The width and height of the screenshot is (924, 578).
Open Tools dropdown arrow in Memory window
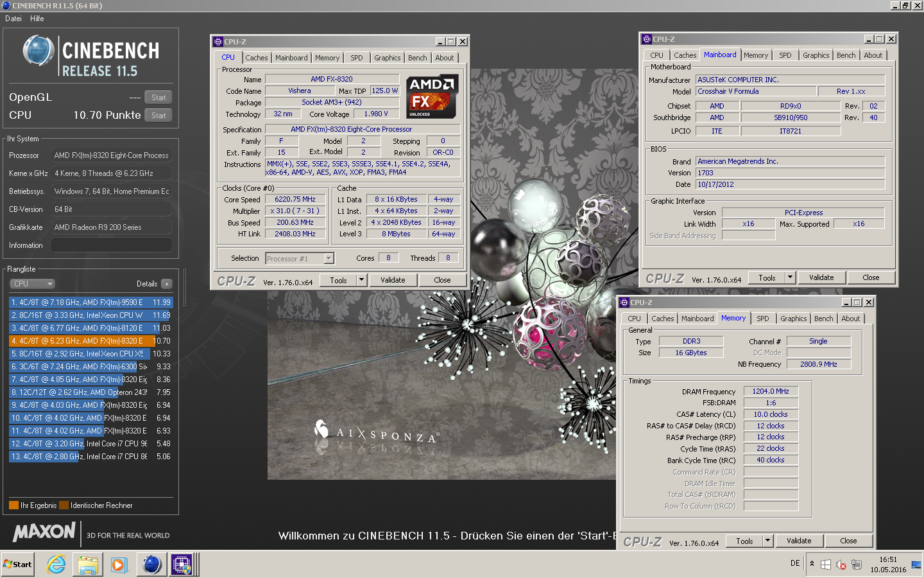coord(767,541)
